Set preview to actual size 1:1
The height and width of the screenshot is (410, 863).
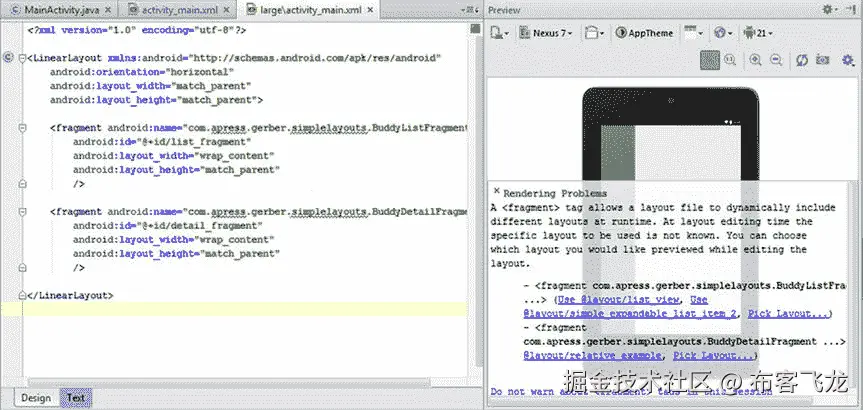coord(730,61)
